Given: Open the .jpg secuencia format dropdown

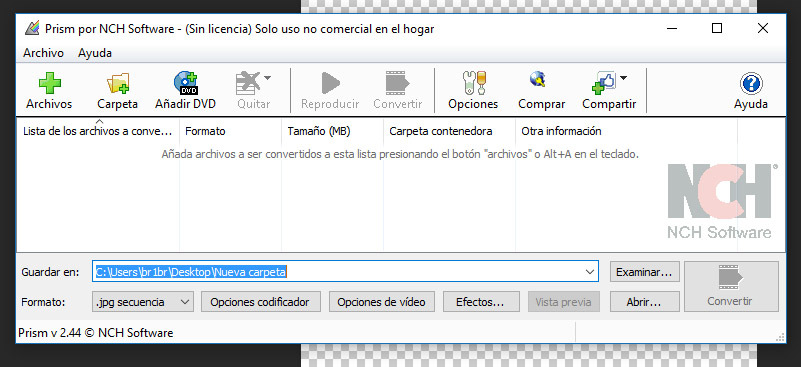Looking at the screenshot, I should point(143,302).
